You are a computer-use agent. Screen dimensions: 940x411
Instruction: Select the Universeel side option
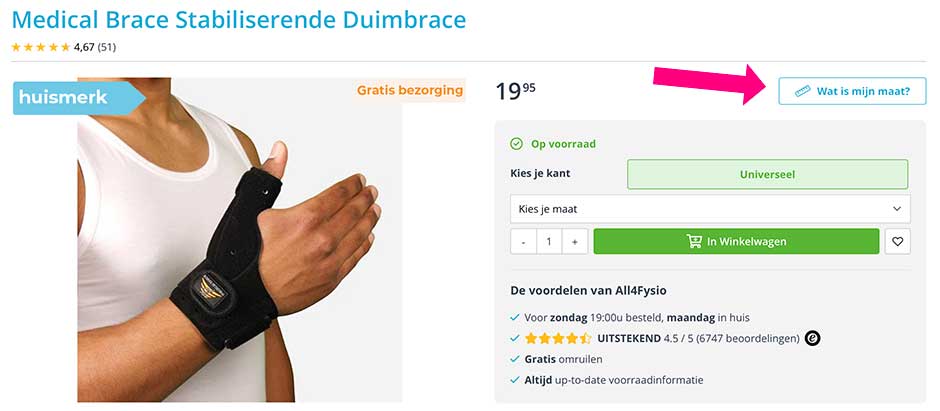tap(767, 174)
